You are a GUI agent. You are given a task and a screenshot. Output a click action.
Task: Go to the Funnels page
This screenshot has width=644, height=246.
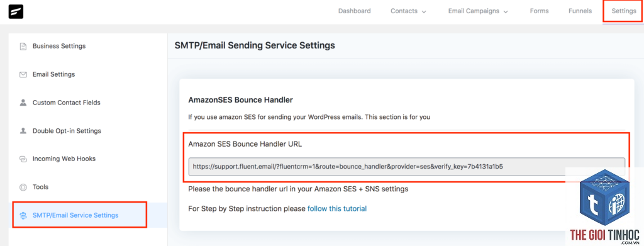[580, 11]
